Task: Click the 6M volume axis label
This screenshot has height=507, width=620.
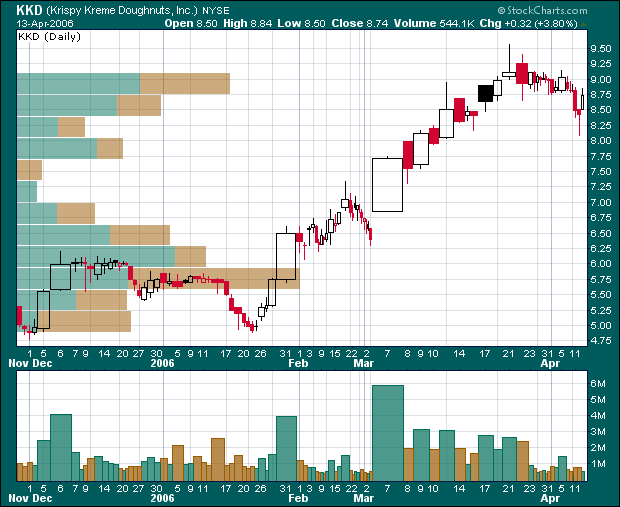Action: click(598, 384)
